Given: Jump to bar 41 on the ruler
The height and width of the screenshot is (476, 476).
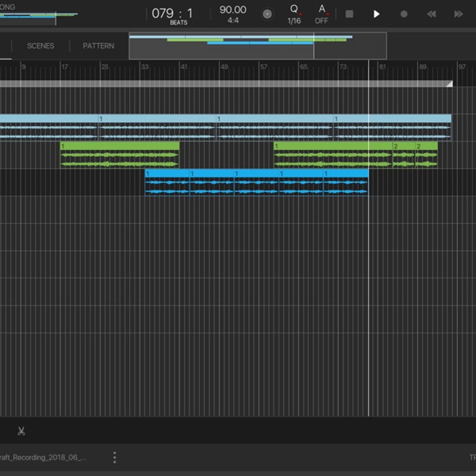Looking at the screenshot, I should coord(184,67).
